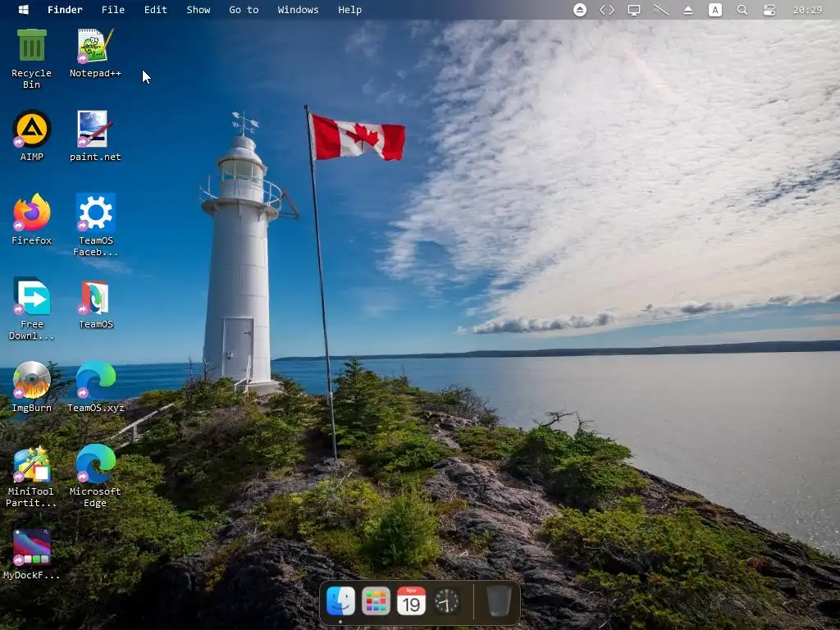Open the Trash in the dock
This screenshot has height=630, width=840.
[x=499, y=600]
